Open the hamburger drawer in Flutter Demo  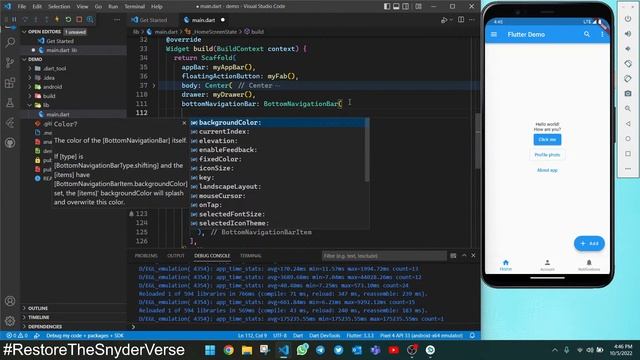coord(494,35)
